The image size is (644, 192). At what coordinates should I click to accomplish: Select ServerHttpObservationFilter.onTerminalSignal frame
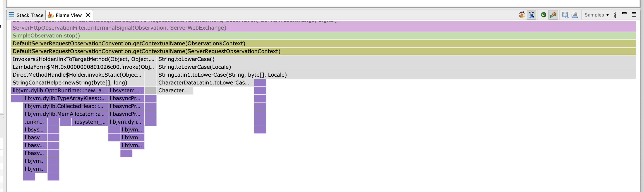point(323,28)
